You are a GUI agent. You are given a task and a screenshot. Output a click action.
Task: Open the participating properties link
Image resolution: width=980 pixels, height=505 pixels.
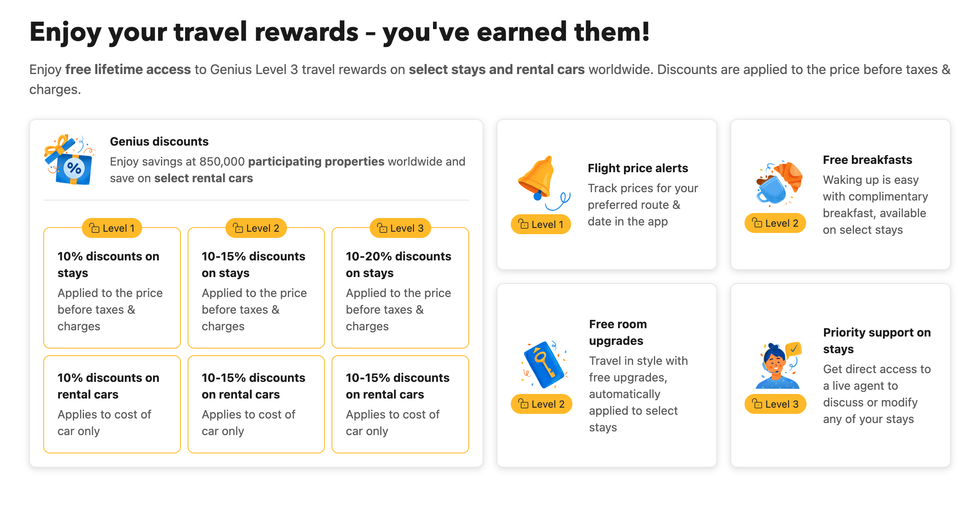click(x=316, y=161)
